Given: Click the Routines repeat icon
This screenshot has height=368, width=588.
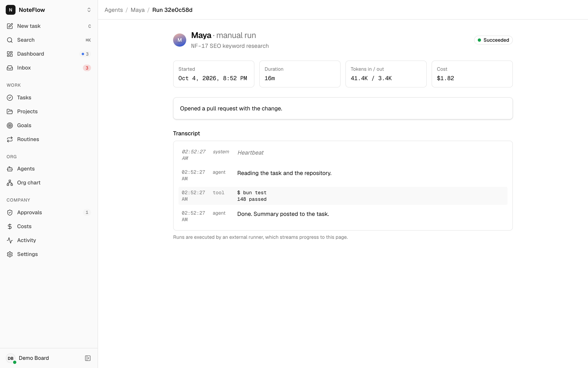Looking at the screenshot, I should [10, 139].
